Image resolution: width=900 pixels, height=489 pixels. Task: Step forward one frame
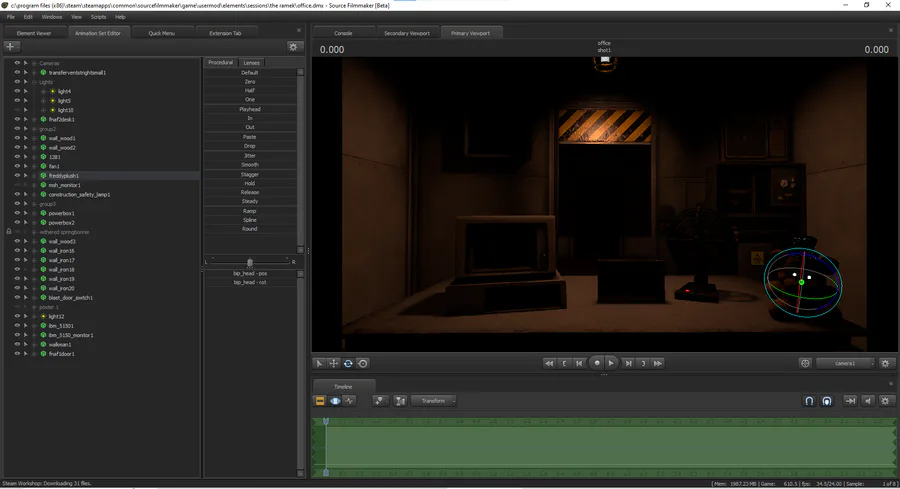629,363
